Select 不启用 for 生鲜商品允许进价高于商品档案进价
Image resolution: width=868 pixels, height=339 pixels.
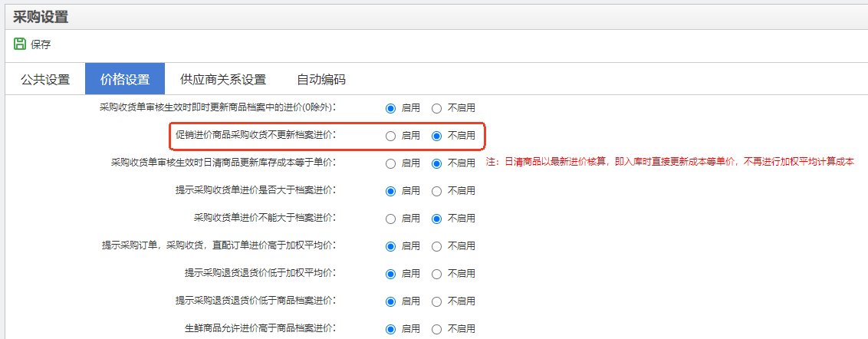point(437,329)
